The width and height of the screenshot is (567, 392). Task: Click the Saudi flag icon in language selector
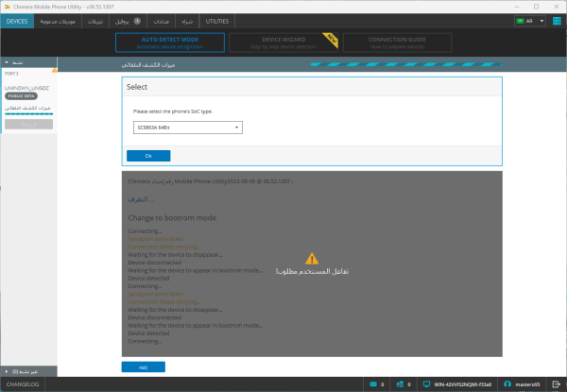pyautogui.click(x=520, y=21)
